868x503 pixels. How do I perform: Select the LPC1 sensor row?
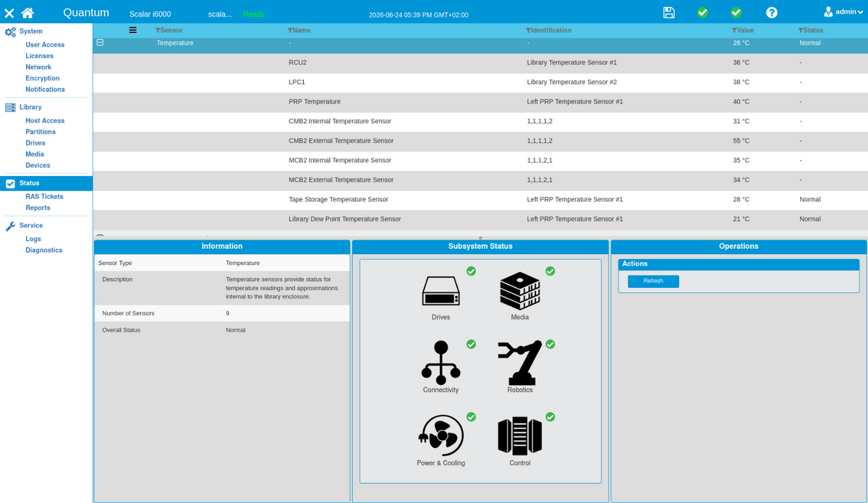480,83
